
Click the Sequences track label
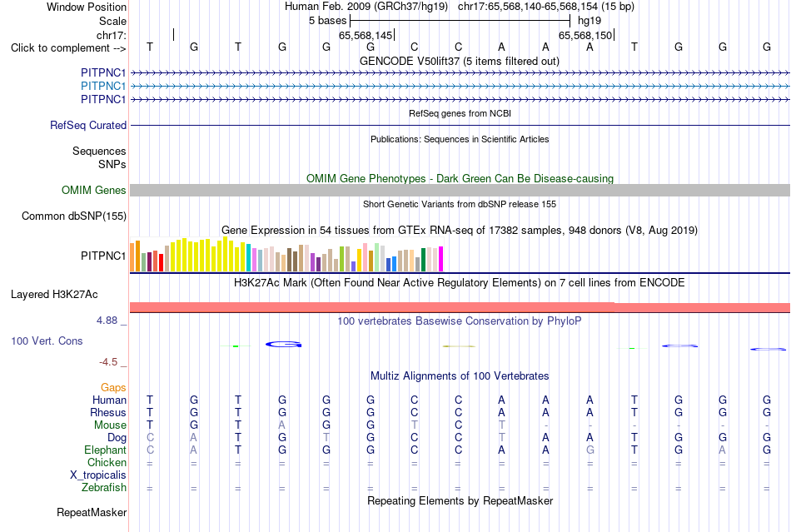pos(99,151)
